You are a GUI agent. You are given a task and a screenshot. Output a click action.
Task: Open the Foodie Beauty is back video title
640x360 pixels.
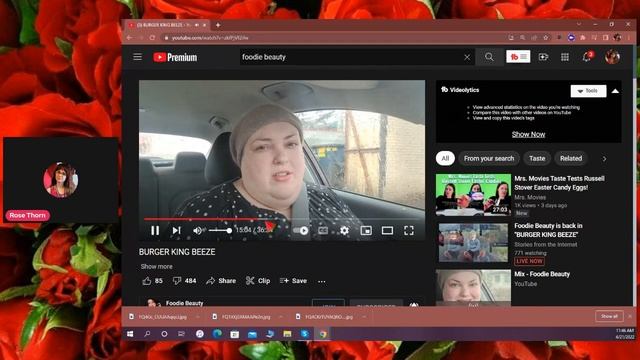(548, 230)
